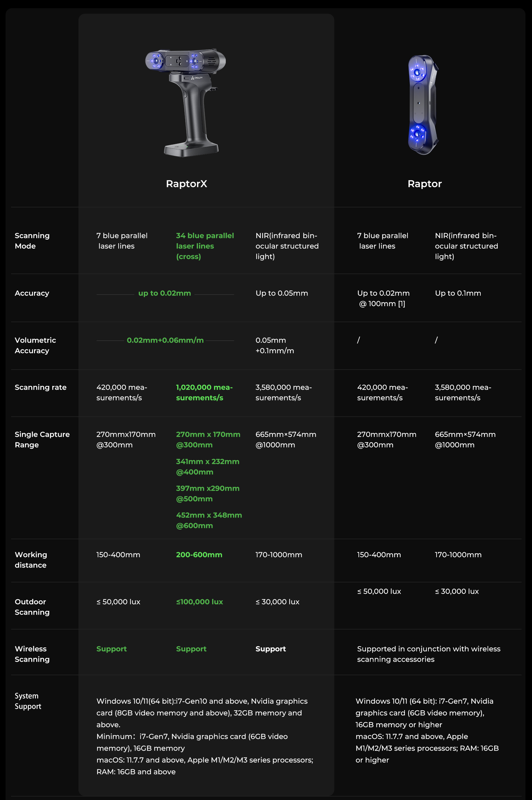The image size is (532, 800).
Task: Select the Raptor product name heading
Action: (x=424, y=184)
